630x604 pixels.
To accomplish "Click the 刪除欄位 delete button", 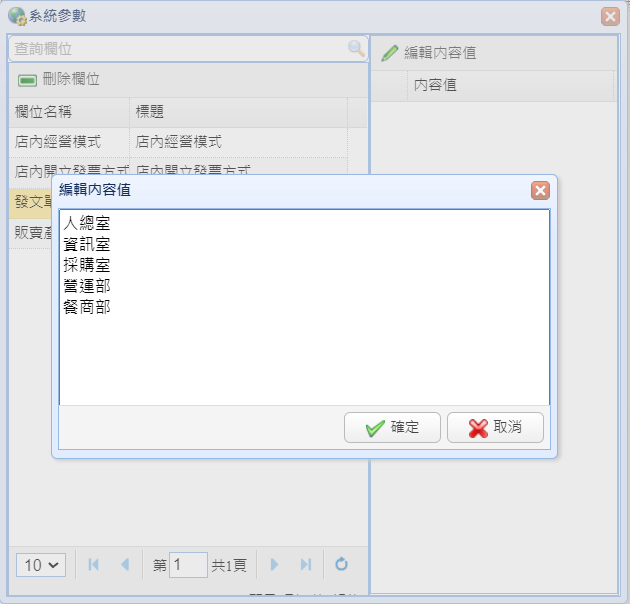I will pyautogui.click(x=59, y=79).
